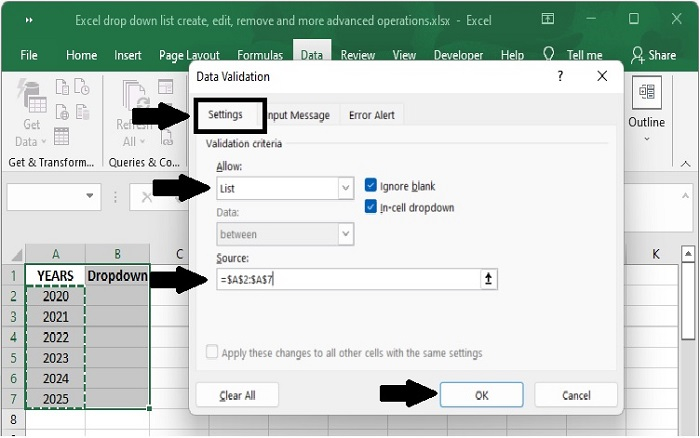
Task: Select row 1 header
Action: (x=13, y=275)
